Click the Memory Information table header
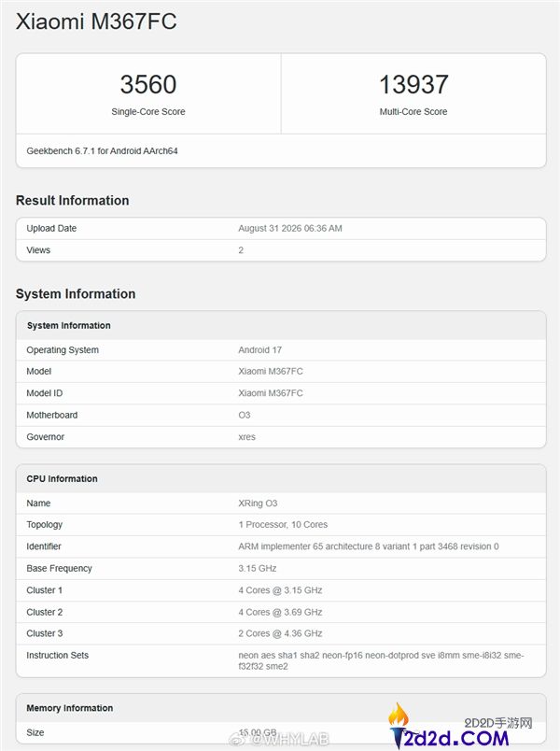 pos(70,708)
